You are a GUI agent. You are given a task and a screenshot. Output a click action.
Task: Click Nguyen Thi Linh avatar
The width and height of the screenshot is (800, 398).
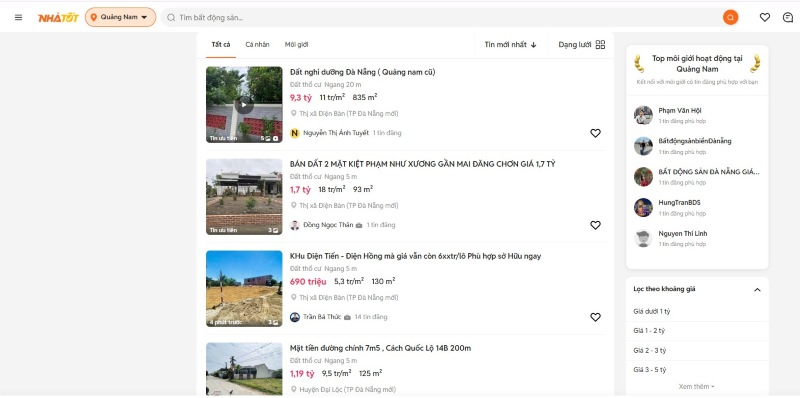click(x=643, y=238)
